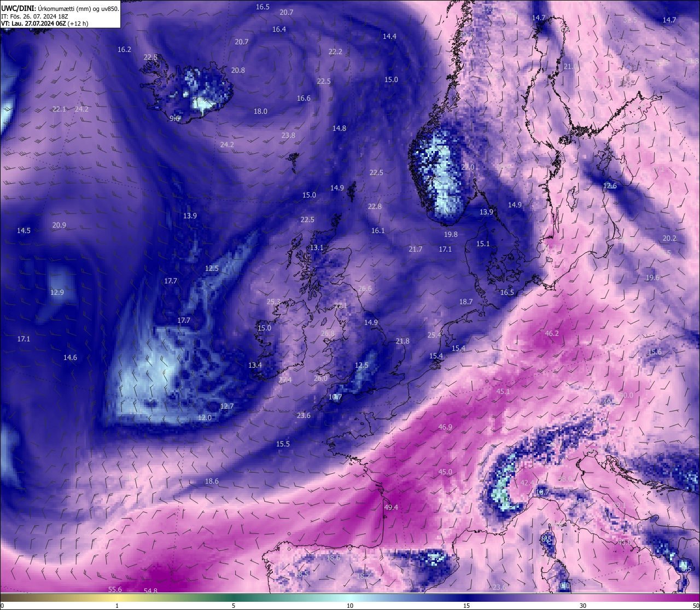700x610 pixels.
Task: Click the 30 tick on the colour scale
Action: pyautogui.click(x=583, y=606)
